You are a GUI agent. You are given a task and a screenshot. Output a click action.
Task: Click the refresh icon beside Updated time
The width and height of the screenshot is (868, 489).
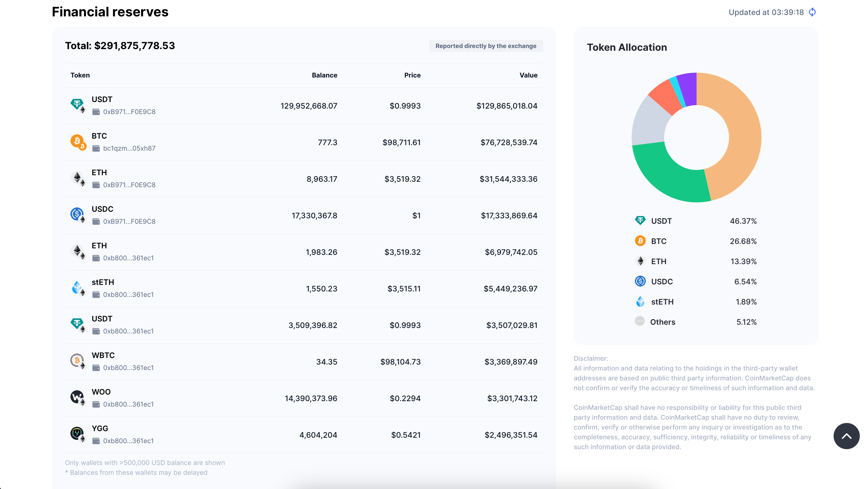[812, 12]
